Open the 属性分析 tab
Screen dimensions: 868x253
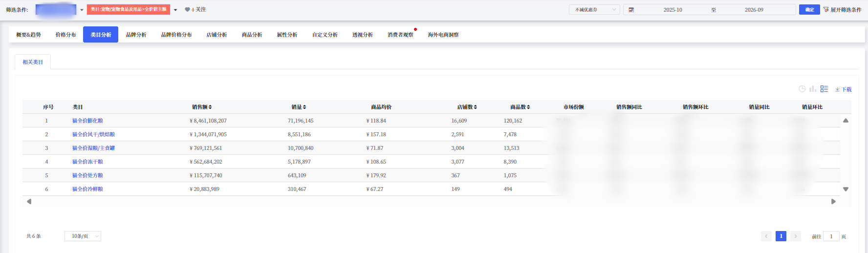287,35
